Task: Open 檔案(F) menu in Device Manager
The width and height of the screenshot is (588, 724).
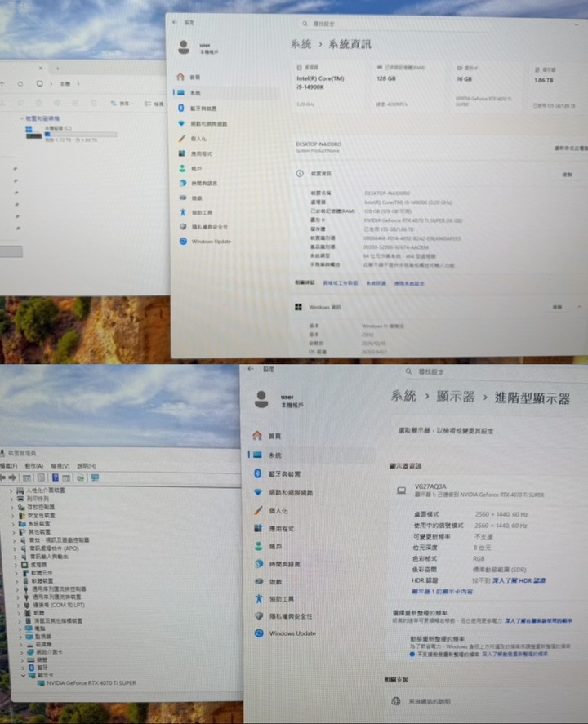Action: (9, 466)
